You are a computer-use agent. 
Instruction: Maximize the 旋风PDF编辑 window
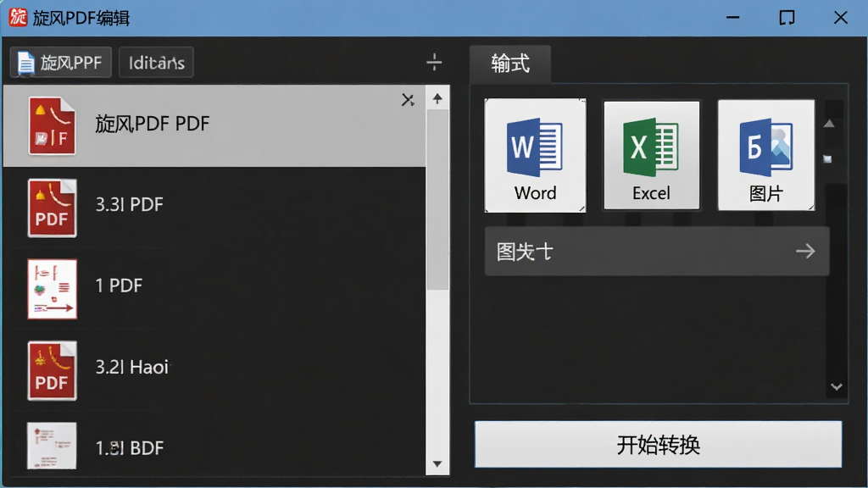pyautogui.click(x=787, y=18)
